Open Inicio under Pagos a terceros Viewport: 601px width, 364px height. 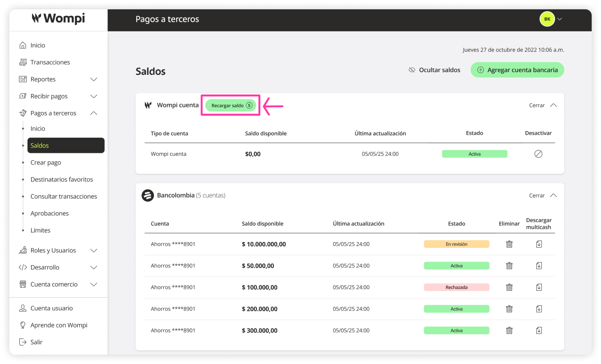(x=38, y=128)
